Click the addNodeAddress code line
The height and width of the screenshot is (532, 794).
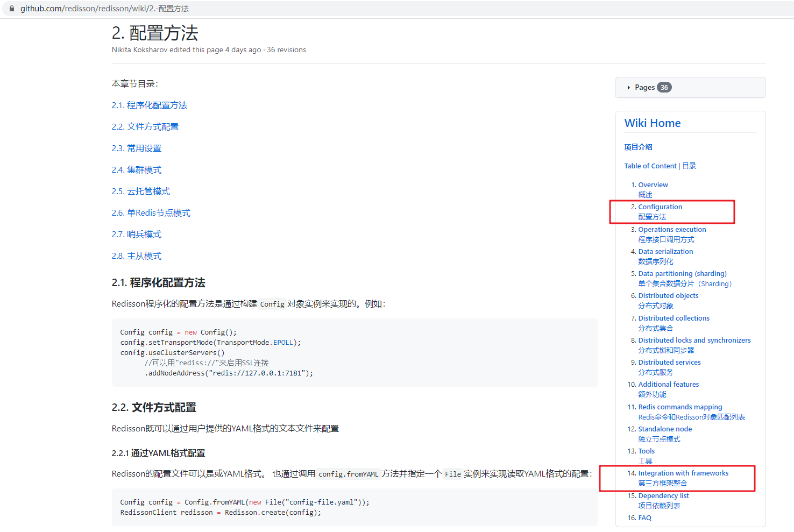(x=229, y=373)
